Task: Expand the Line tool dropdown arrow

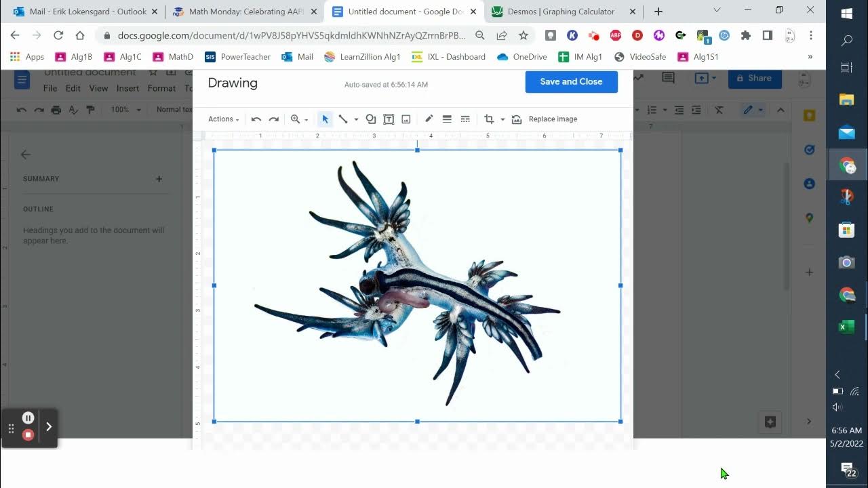Action: 356,120
